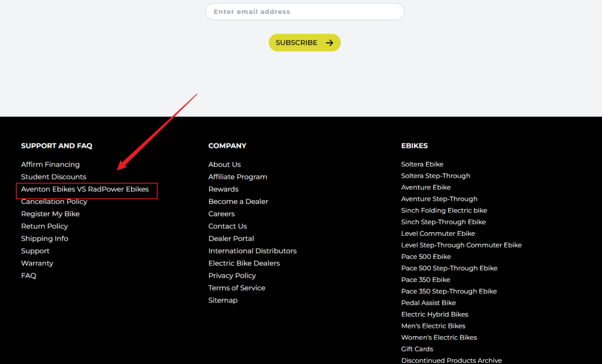Open the Sitemap link

click(223, 300)
